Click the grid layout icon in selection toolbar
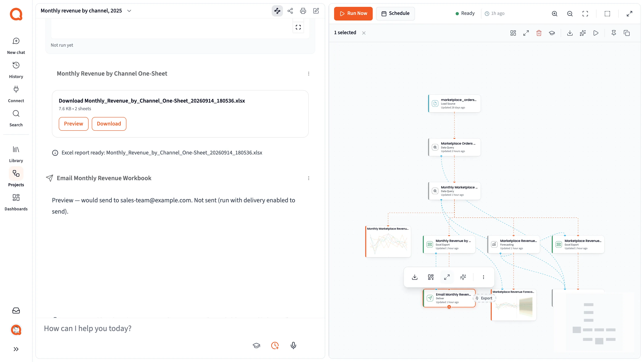 coord(513,33)
